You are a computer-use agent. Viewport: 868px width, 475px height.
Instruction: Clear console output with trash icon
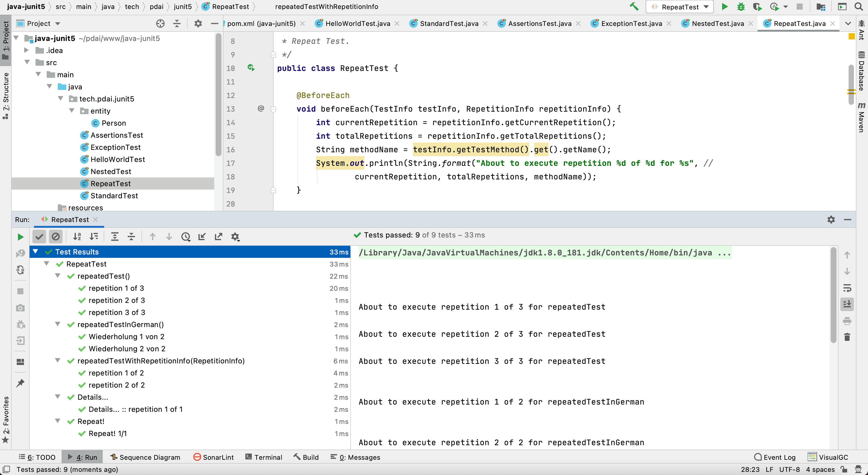pos(847,337)
